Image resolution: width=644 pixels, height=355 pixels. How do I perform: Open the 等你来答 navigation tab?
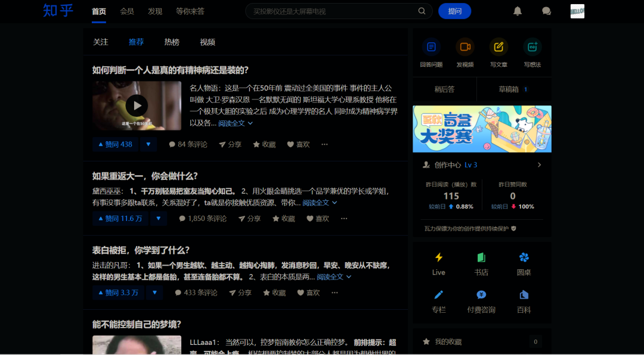[x=190, y=11]
